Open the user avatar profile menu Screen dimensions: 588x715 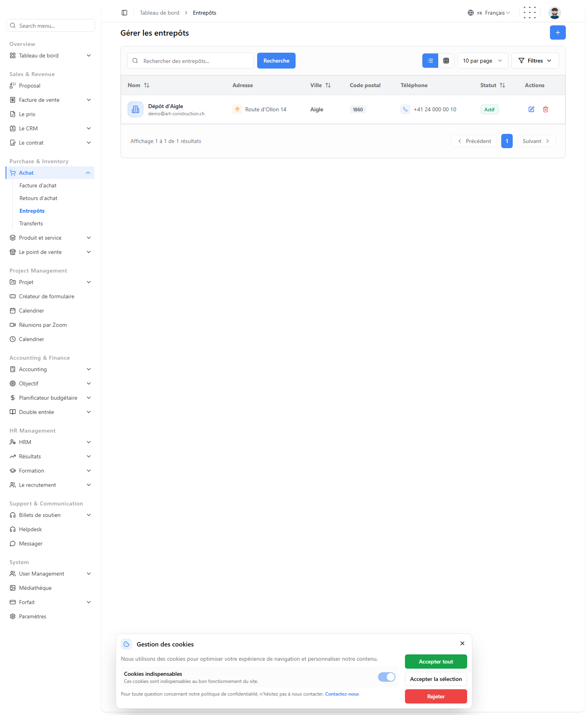(554, 13)
